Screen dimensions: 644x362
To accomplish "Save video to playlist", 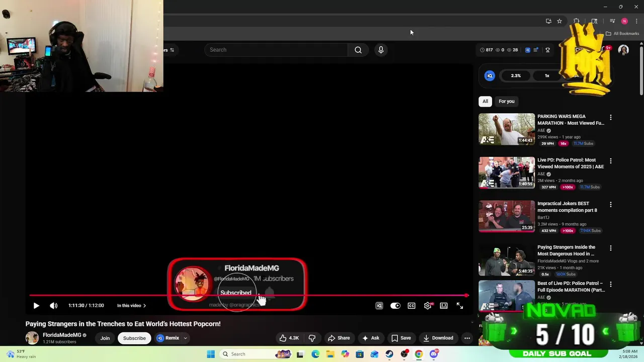I will coord(401,338).
